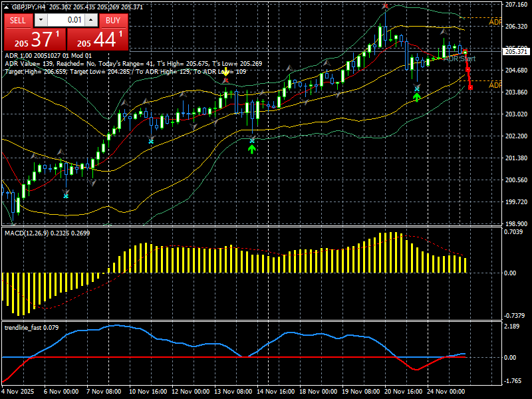This screenshot has width=532, height=399.
Task: Click the '18 Nov 00:00' time label
Action: pyautogui.click(x=319, y=392)
